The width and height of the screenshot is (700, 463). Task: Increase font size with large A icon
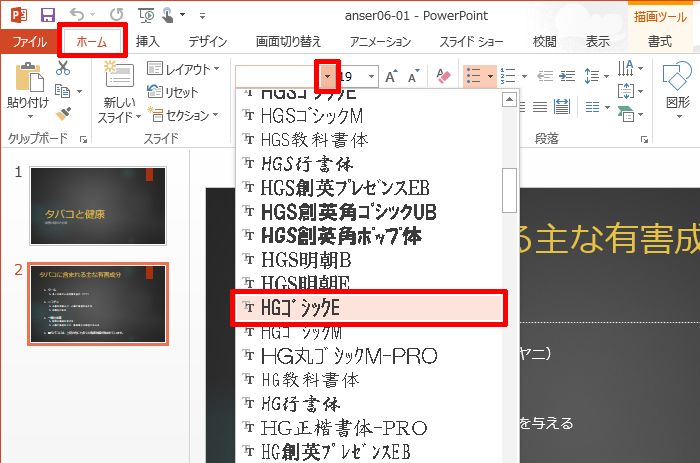[391, 76]
